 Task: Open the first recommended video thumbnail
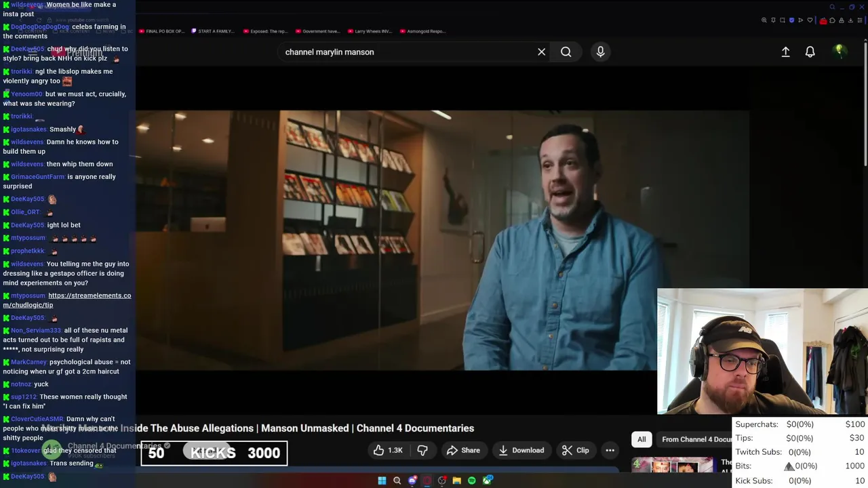(x=672, y=465)
